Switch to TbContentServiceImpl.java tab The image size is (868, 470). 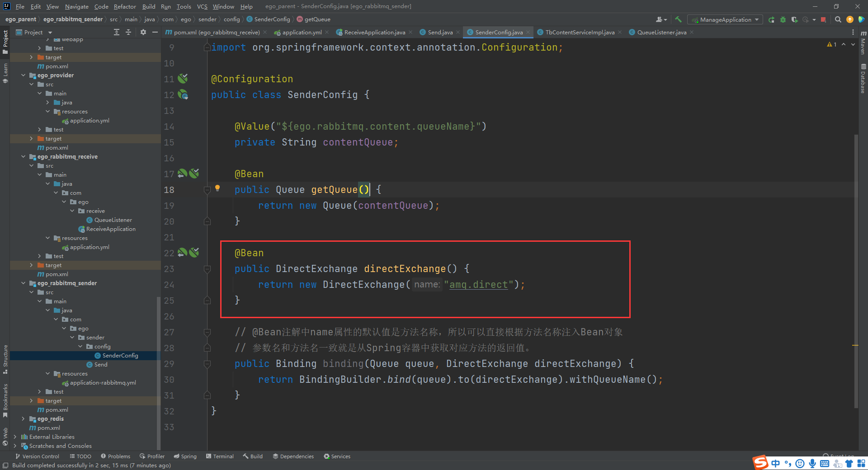tap(580, 32)
